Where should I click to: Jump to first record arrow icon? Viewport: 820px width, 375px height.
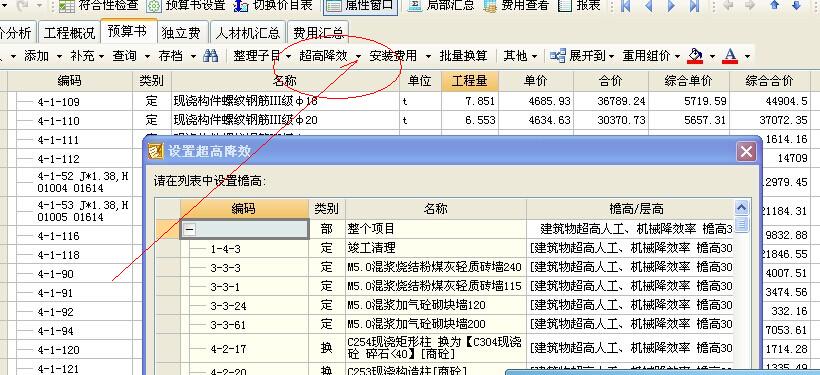point(626,6)
